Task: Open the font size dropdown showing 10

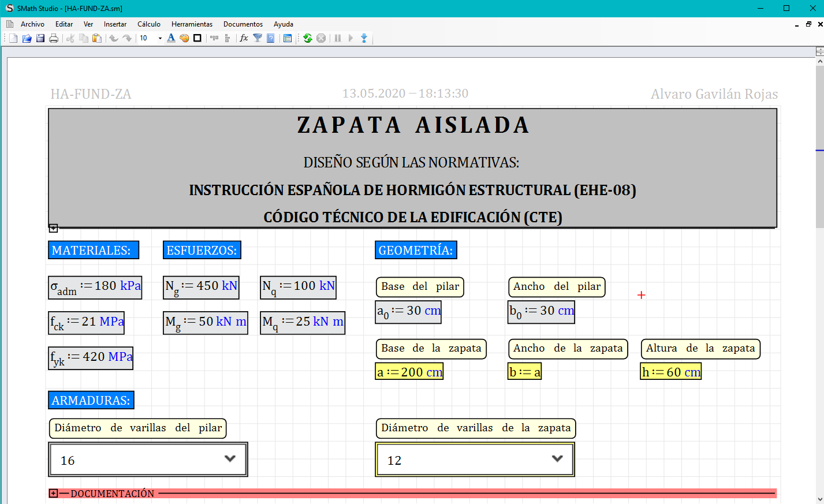Action: tap(160, 38)
